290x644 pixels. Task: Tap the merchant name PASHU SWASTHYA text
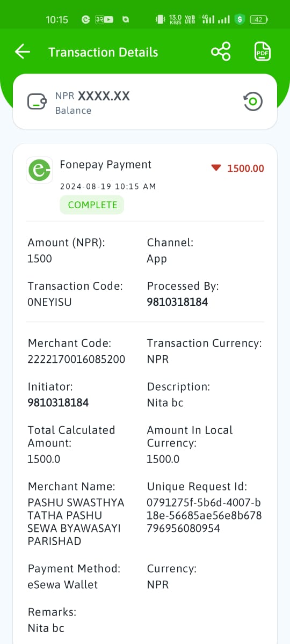coord(76,522)
